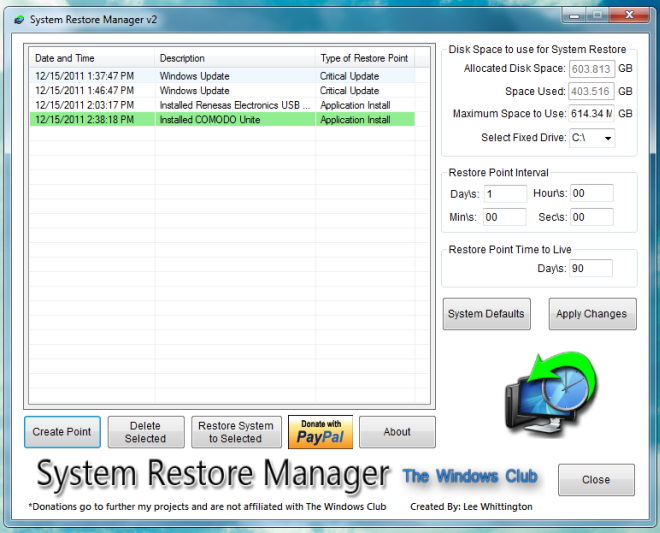Viewport: 660px width, 533px height.
Task: Click the restore clock monitor logo image
Action: pyautogui.click(x=551, y=395)
